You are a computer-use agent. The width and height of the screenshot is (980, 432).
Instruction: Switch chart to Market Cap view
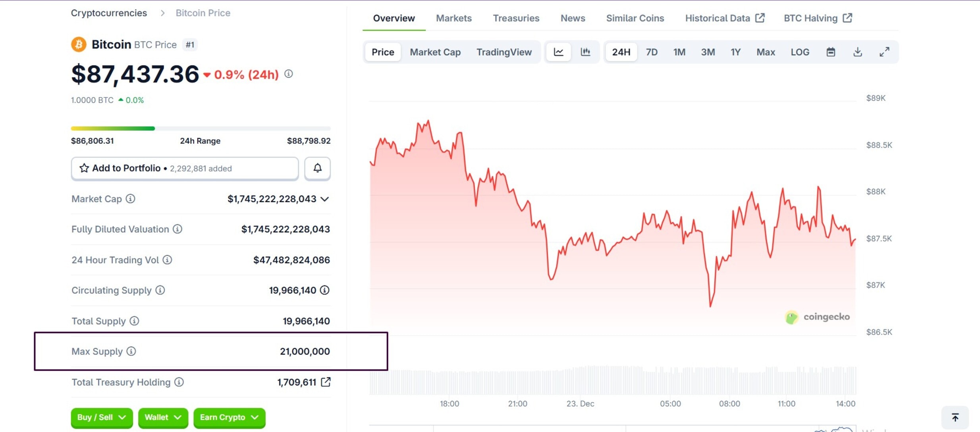(435, 52)
